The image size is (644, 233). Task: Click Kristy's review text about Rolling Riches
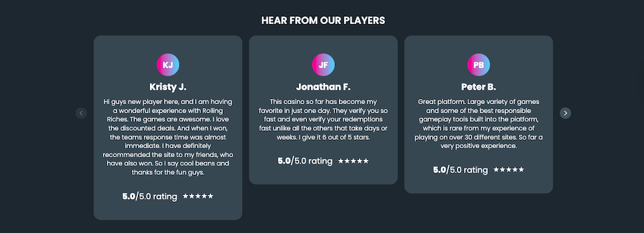[168, 137]
